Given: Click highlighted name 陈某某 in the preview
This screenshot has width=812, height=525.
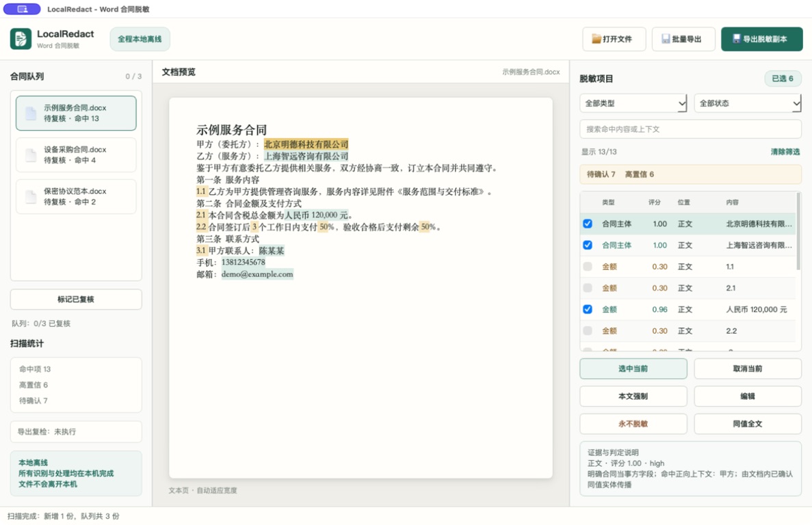Looking at the screenshot, I should 272,251.
